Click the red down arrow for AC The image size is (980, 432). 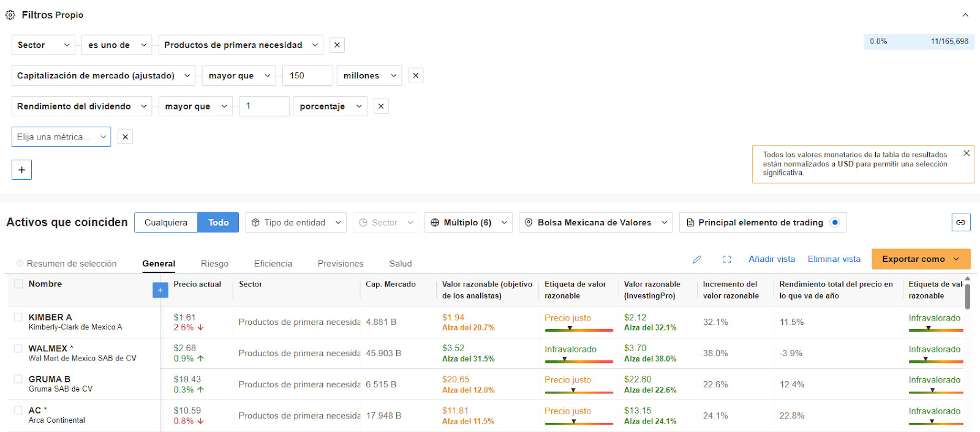(x=200, y=421)
